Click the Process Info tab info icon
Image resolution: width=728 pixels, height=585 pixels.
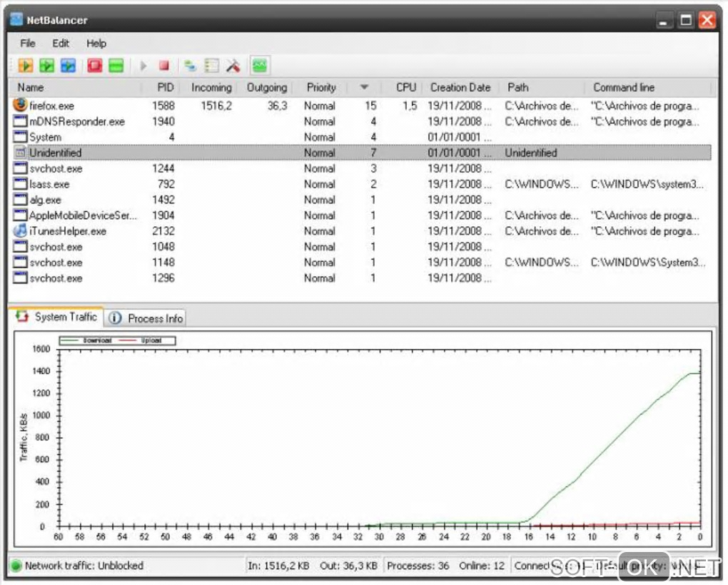[115, 317]
